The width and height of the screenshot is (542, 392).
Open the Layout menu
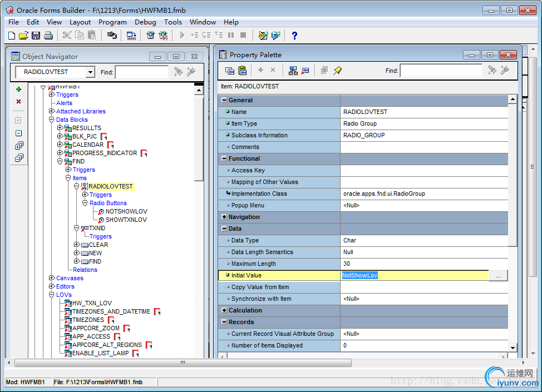click(x=80, y=22)
